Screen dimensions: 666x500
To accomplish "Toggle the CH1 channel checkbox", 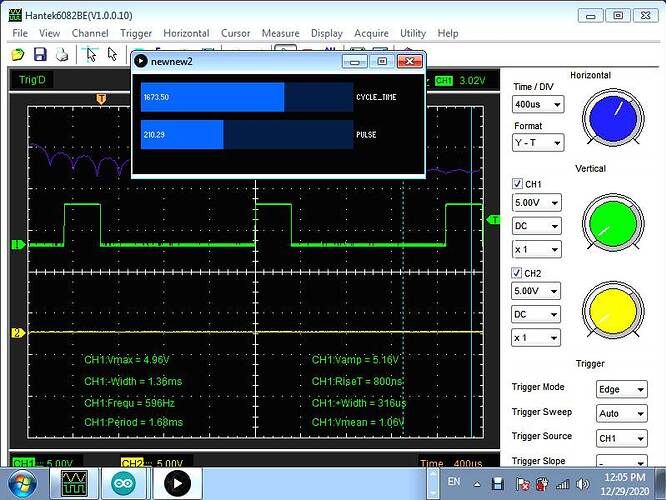I will [517, 184].
